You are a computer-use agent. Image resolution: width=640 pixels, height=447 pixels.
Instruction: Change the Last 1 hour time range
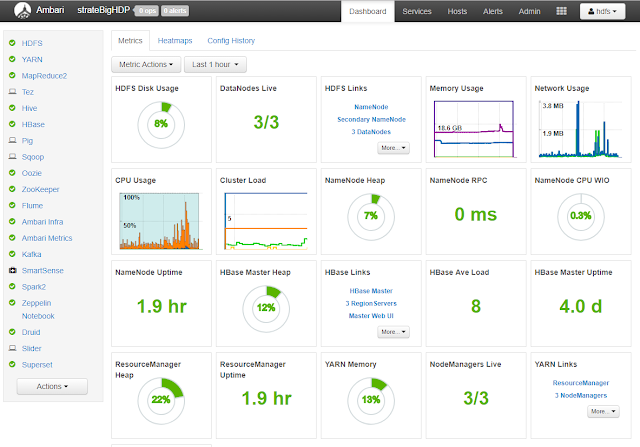(215, 64)
